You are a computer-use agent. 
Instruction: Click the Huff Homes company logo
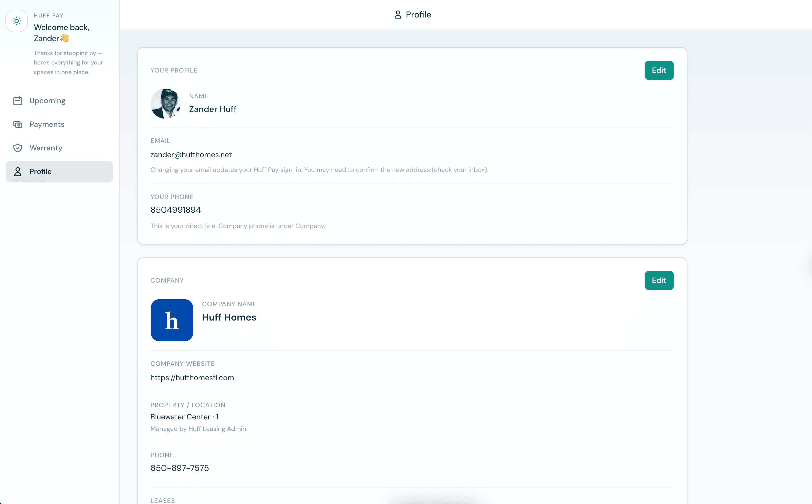point(172,320)
